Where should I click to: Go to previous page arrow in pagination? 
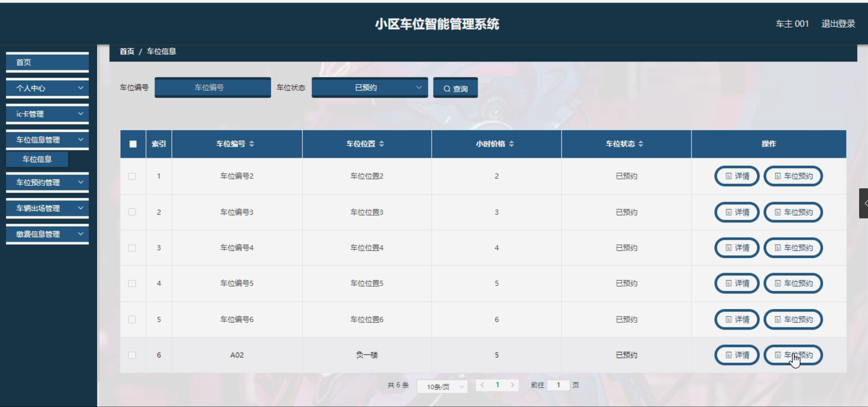tap(482, 385)
